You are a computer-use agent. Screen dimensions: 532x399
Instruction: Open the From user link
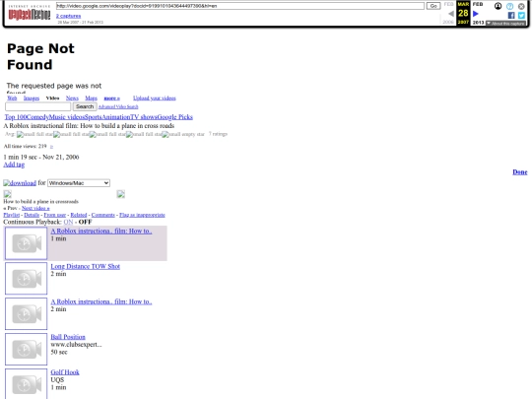point(54,215)
